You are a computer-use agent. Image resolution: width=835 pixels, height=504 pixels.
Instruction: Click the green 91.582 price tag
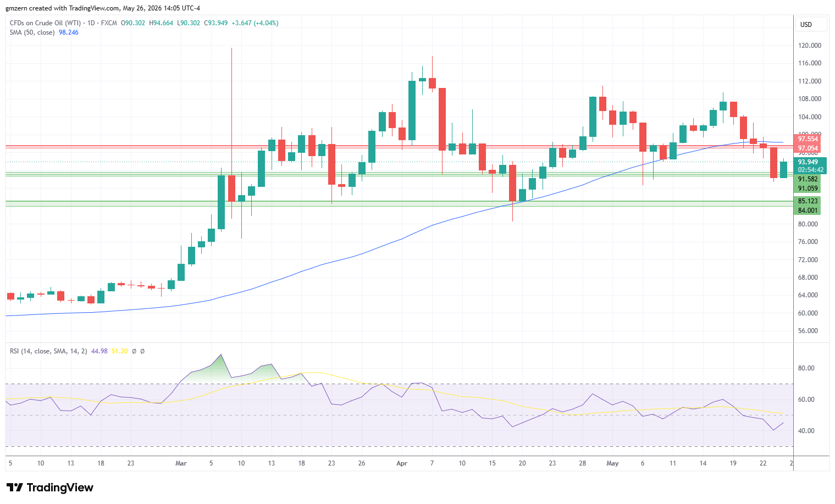tap(808, 179)
